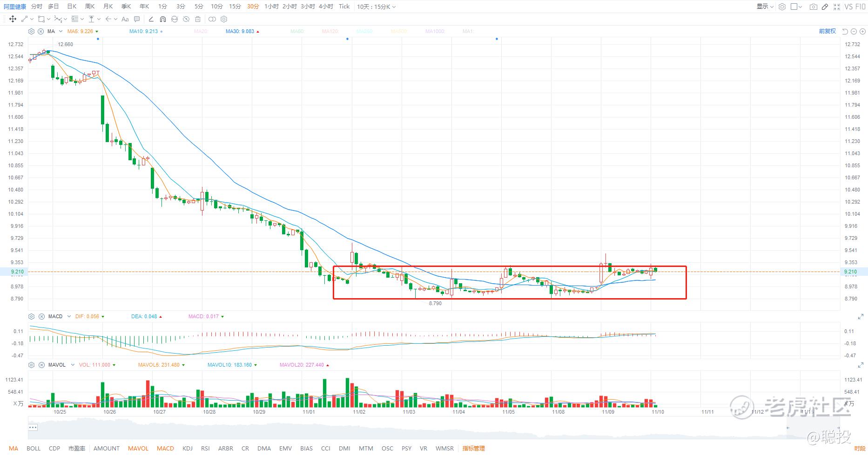868x457 pixels.
Task: Toggle the RSI indicator
Action: [x=205, y=449]
